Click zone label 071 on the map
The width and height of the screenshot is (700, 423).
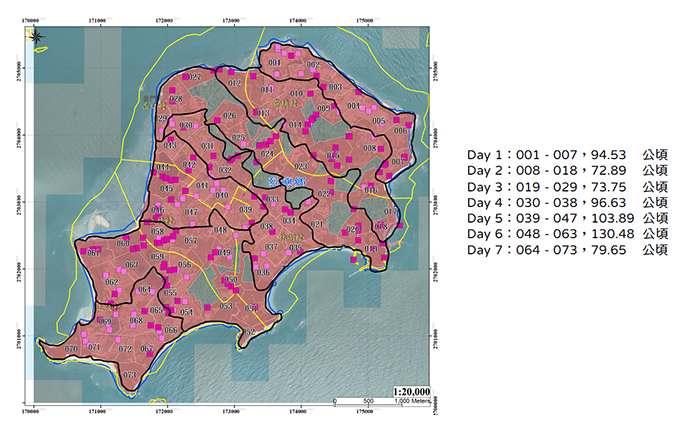[x=94, y=347]
